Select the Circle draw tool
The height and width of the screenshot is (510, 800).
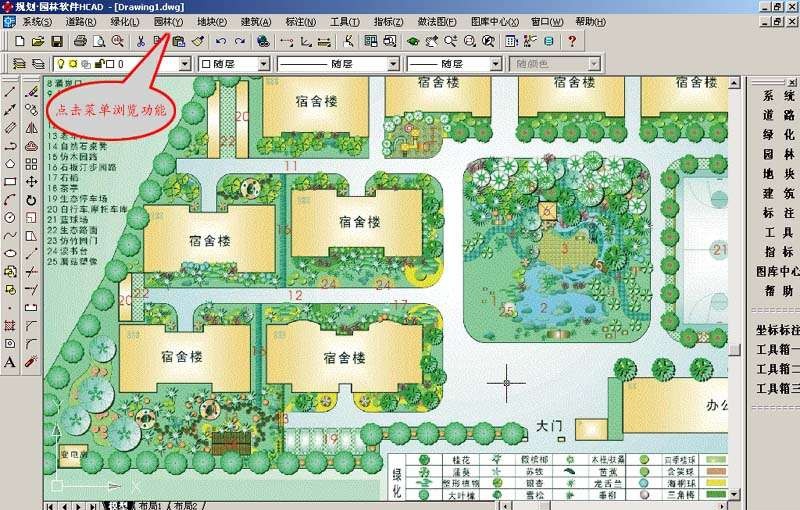(x=10, y=218)
